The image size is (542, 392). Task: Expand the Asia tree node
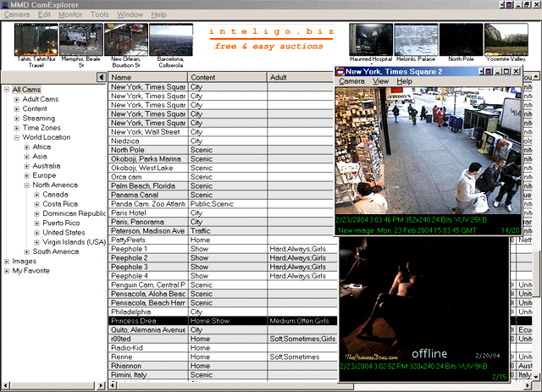pos(26,157)
